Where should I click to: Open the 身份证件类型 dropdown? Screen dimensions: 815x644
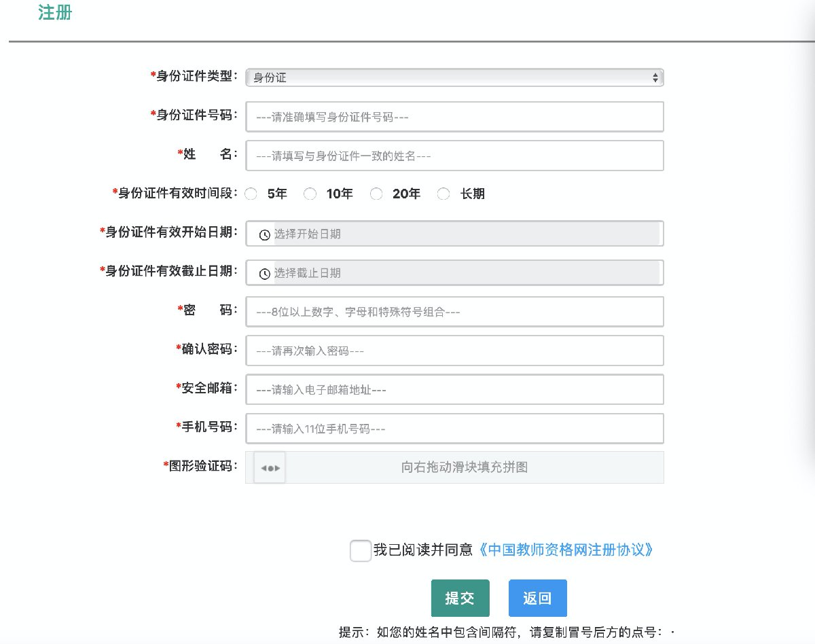pos(454,77)
